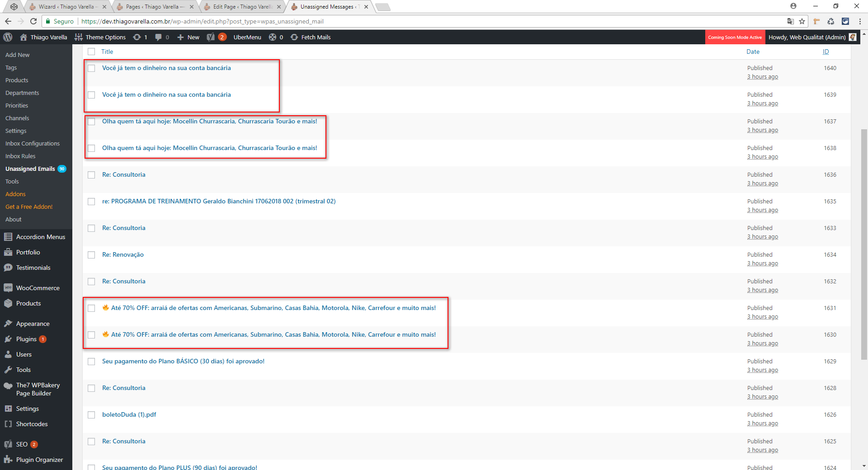
Task: Check the box for message ID 1637
Action: pyautogui.click(x=91, y=122)
